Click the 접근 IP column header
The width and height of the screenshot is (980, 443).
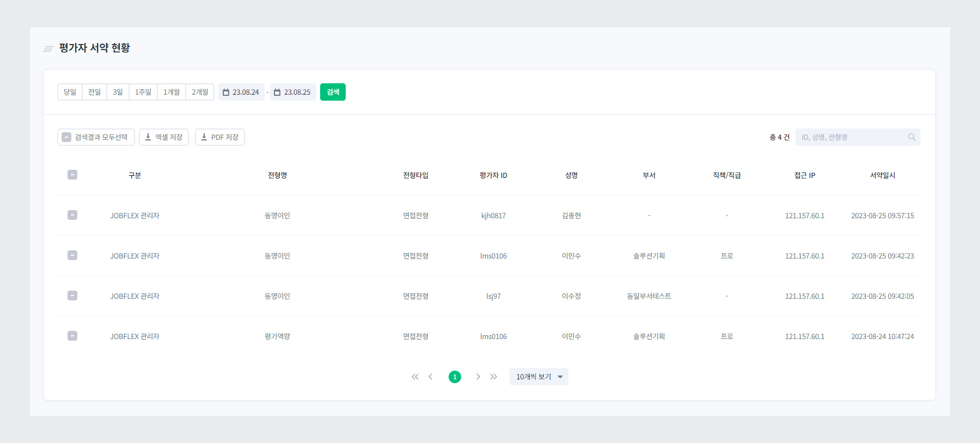[805, 175]
